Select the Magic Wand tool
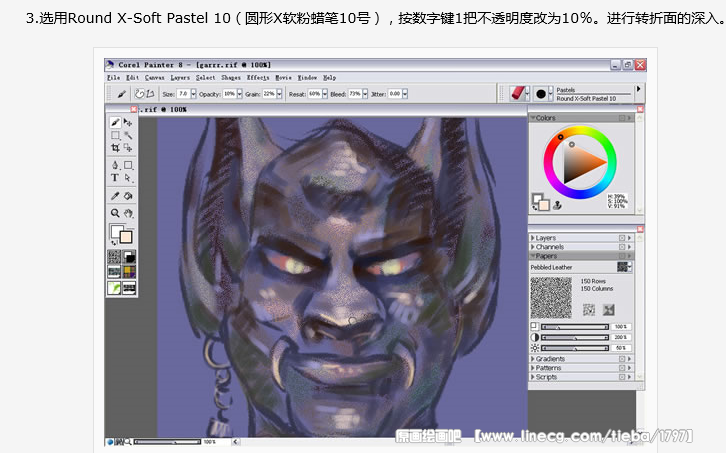Viewport: 726px width, 453px height. (x=128, y=135)
